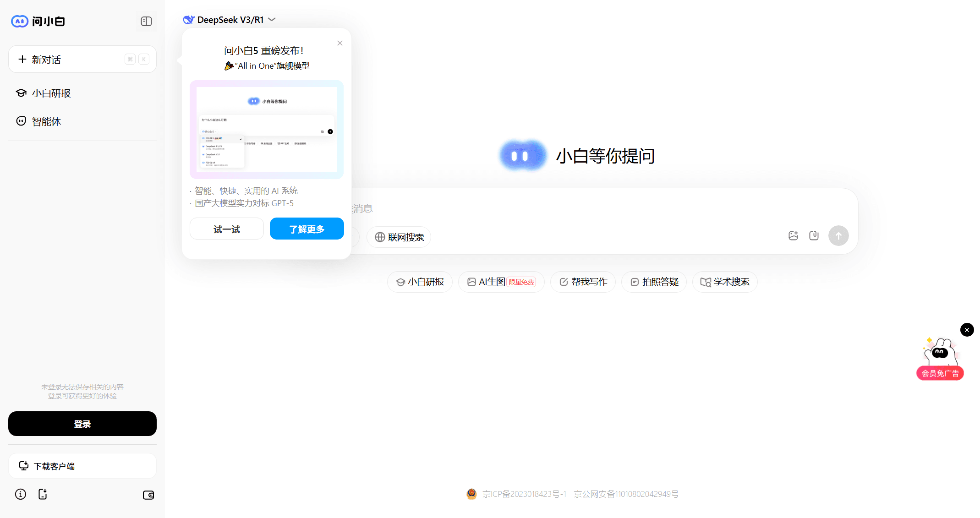Click the image upload icon in input box

(794, 235)
